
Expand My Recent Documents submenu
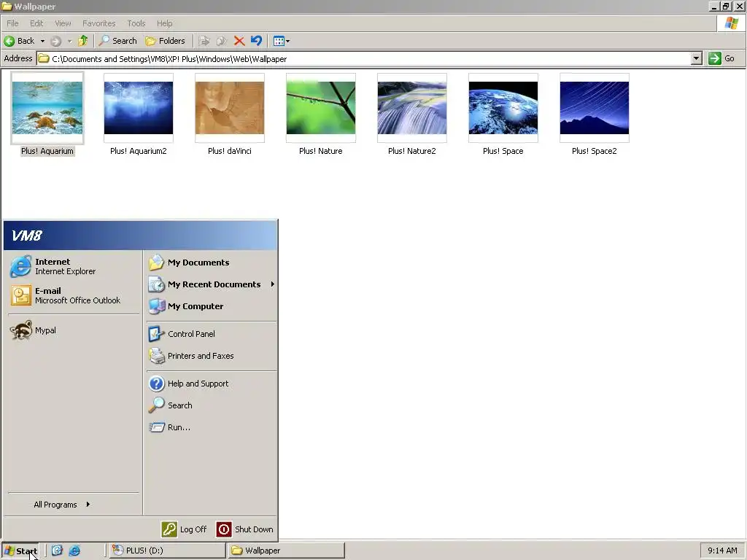212,284
